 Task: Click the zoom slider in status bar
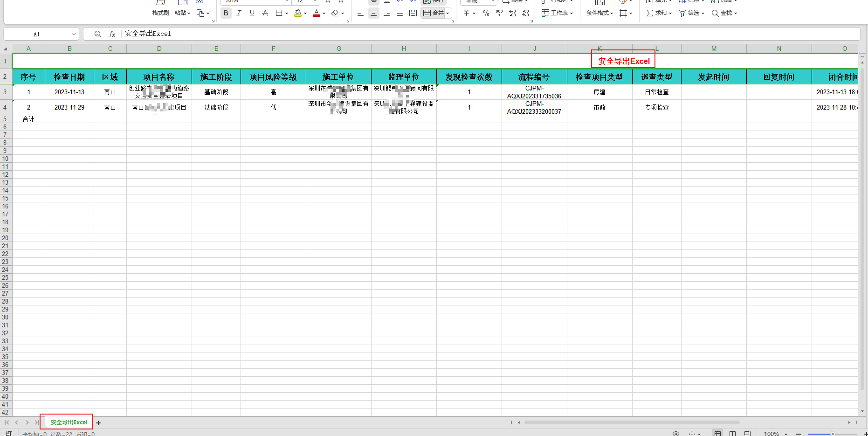833,434
